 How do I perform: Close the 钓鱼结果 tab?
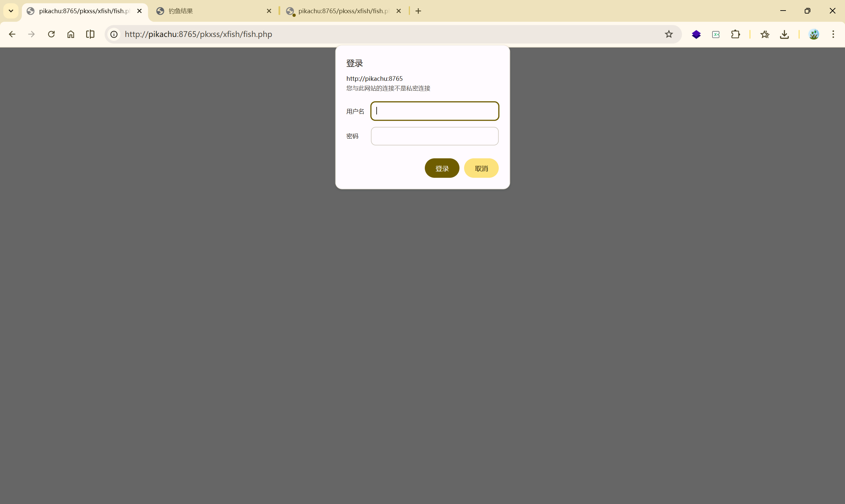269,11
